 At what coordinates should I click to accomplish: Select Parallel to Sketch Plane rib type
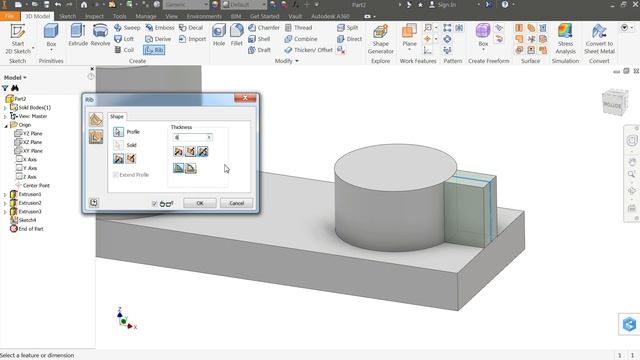click(96, 137)
